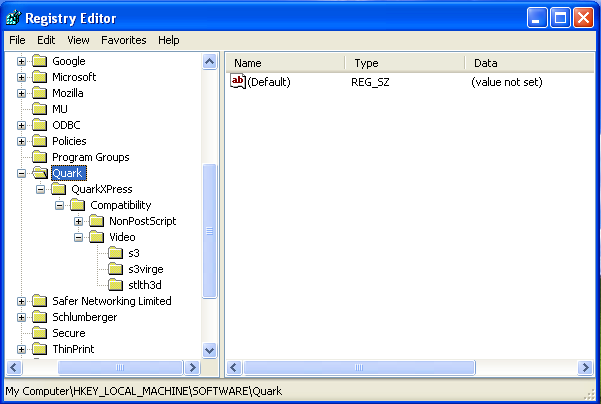Collapse the QuarkXPress key

tap(40, 189)
